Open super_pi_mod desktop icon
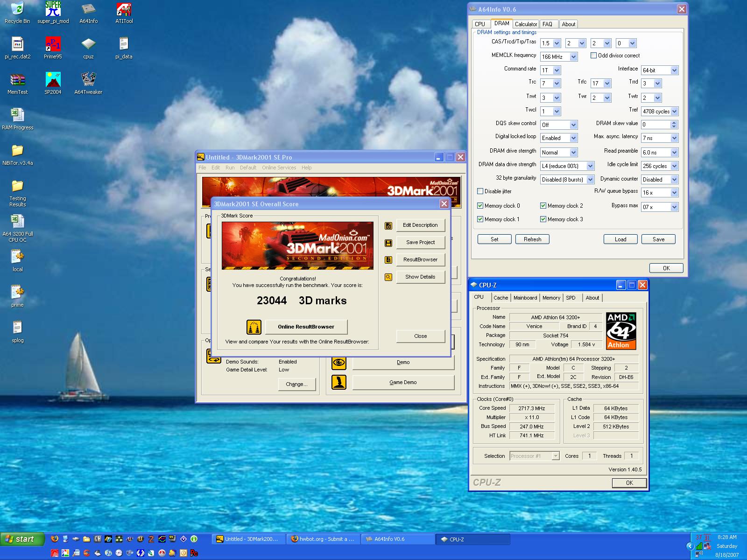This screenshot has width=747, height=560. [x=53, y=13]
